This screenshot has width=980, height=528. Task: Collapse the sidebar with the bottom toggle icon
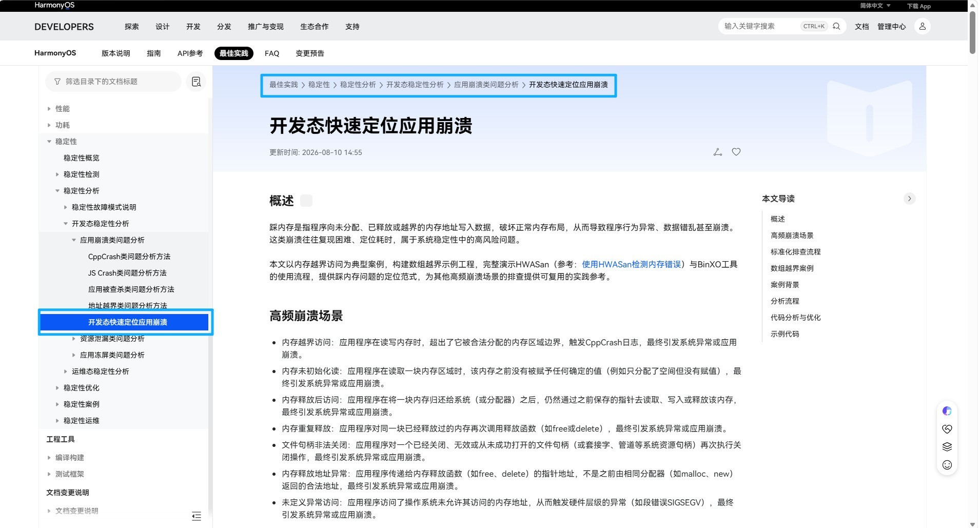coord(197,516)
